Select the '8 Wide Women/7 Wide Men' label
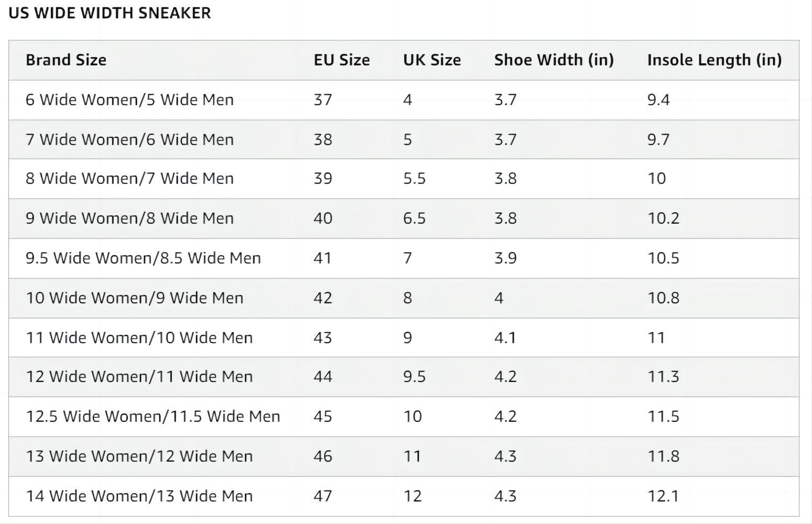Screen dimensions: 812x524 point(129,179)
